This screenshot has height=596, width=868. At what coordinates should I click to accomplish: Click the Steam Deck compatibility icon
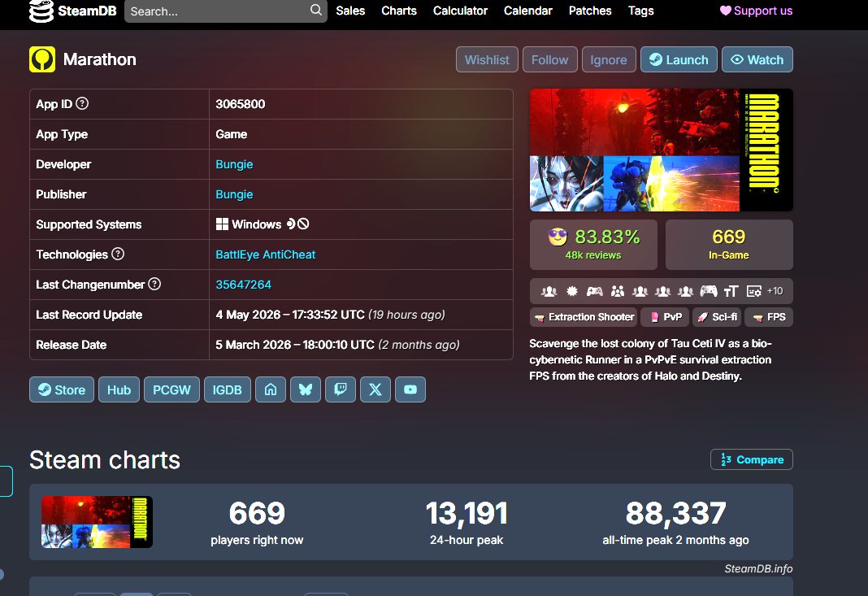coord(291,224)
